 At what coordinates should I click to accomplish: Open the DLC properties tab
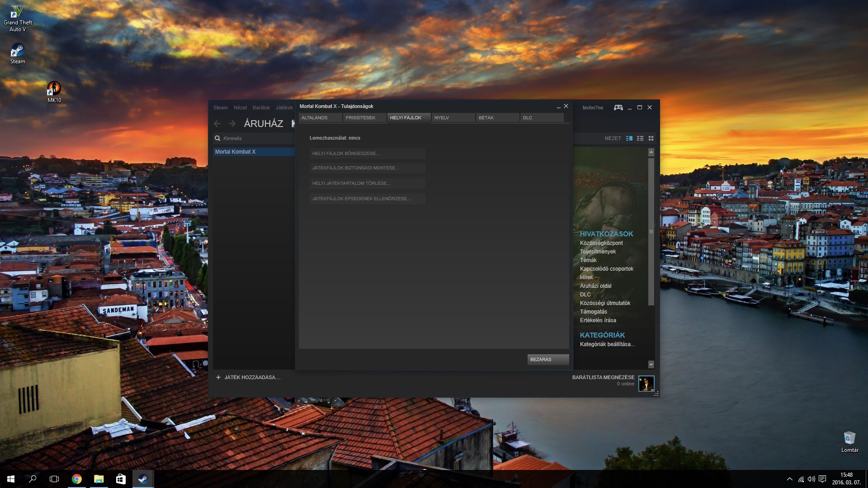[542, 117]
